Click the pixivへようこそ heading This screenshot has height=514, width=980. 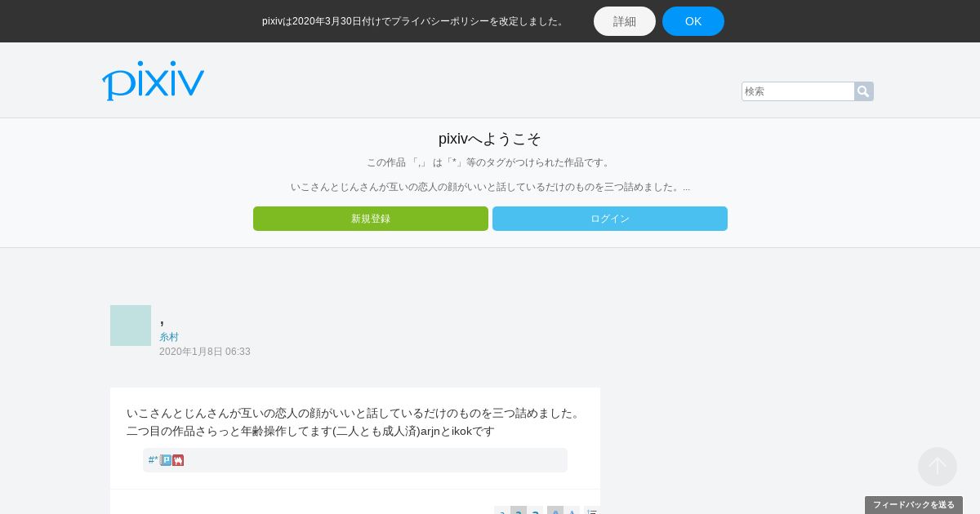point(490,139)
